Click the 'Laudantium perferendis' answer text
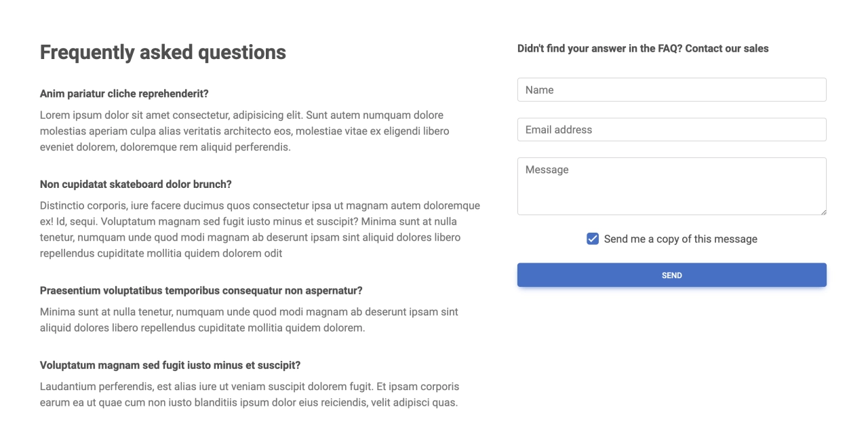 250,394
